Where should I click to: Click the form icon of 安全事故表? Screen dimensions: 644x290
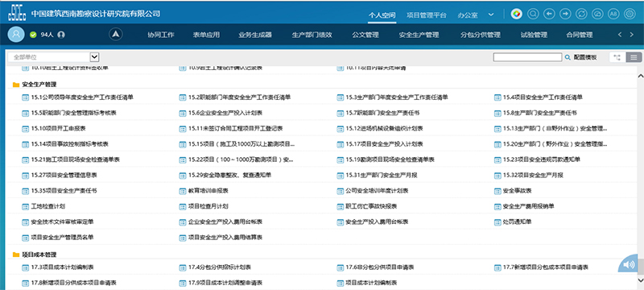coord(497,191)
